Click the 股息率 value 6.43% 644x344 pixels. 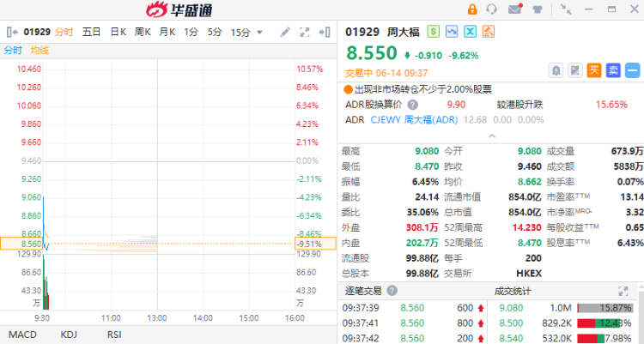point(630,243)
